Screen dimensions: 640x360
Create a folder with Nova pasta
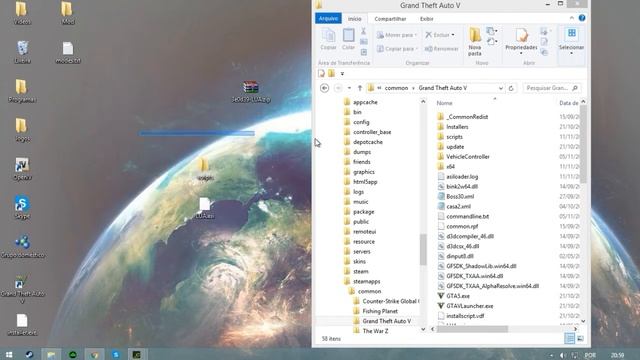[x=475, y=41]
